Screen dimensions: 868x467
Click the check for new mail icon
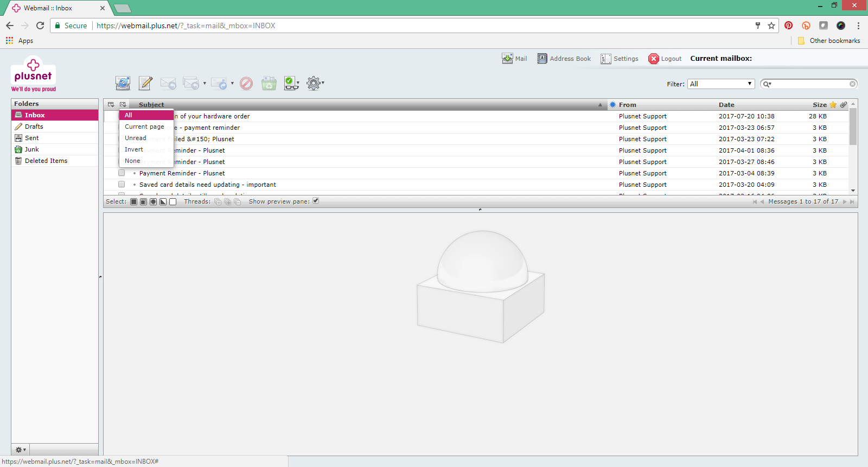point(123,83)
